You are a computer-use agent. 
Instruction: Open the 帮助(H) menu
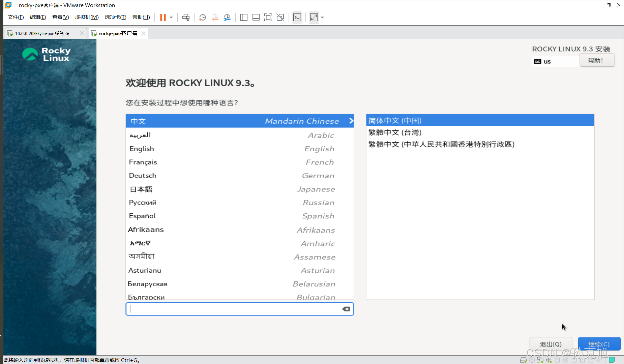141,17
